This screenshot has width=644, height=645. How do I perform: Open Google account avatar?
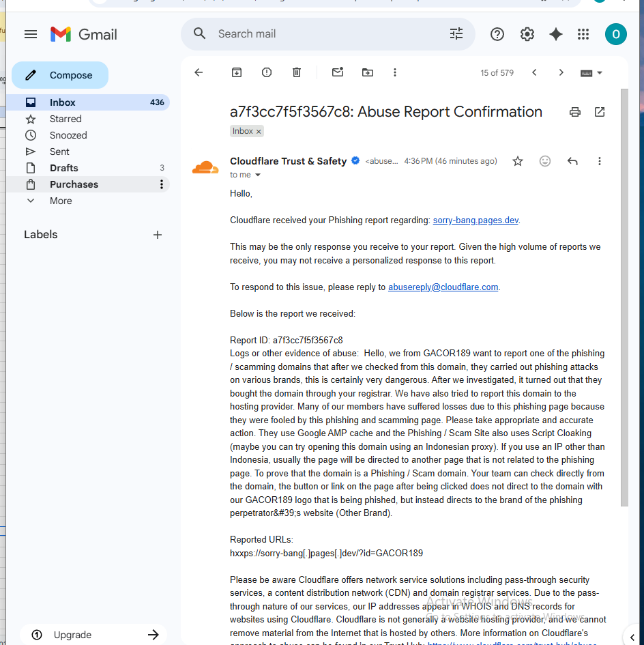(615, 34)
